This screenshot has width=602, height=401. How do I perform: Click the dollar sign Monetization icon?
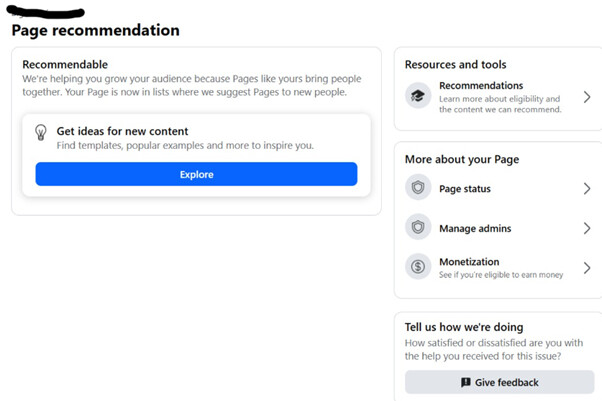pyautogui.click(x=418, y=267)
